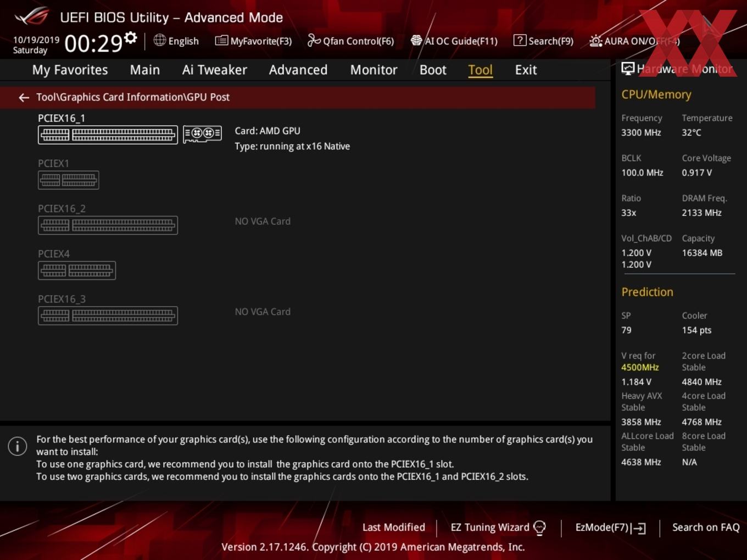The image size is (747, 560).
Task: Click the CPU/Memory section heading
Action: point(656,94)
